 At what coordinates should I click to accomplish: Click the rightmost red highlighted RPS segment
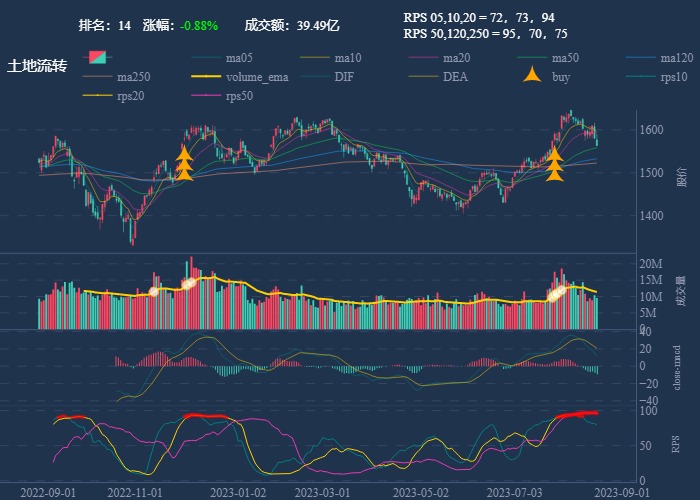pos(576,414)
